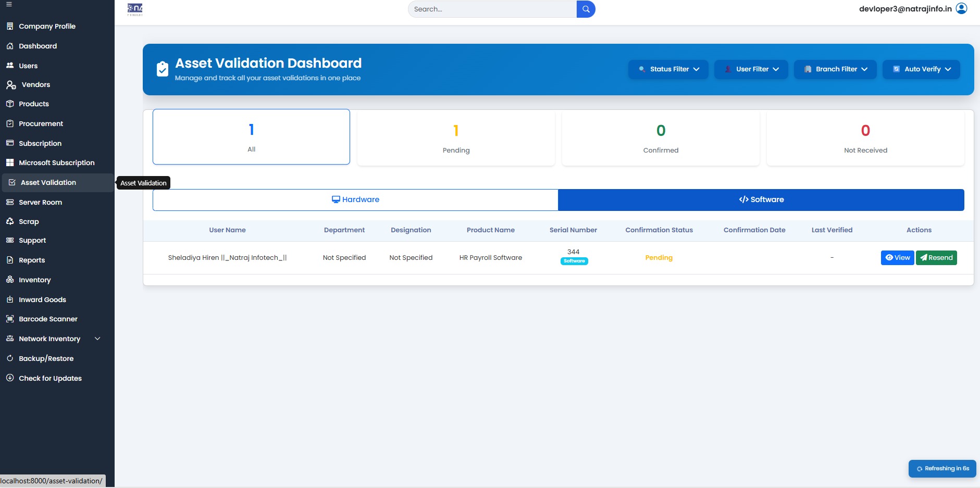The width and height of the screenshot is (980, 488).
Task: Click the Confirmation Status column header
Action: coord(659,230)
